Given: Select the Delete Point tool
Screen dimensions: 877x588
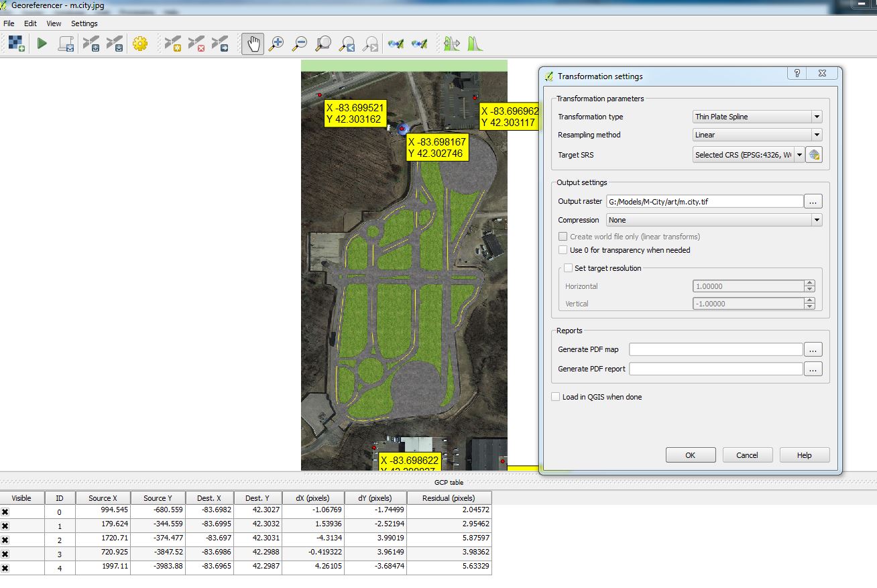Looking at the screenshot, I should 196,44.
